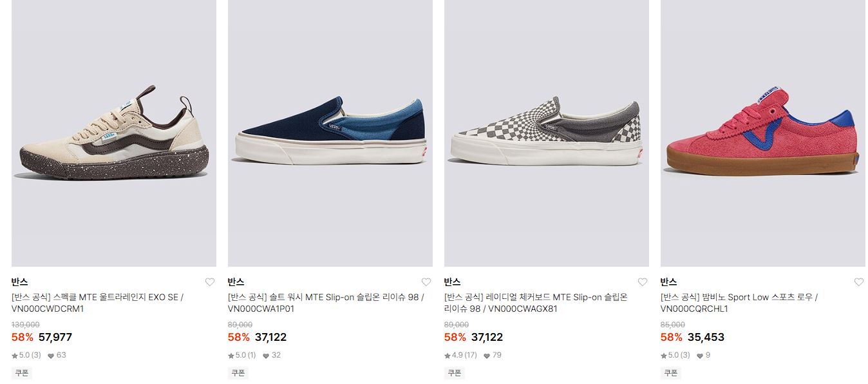The height and width of the screenshot is (384, 868).
Task: Toggle wishlist heart for 스펙클 MTE 울트라레인지 shoe
Action: [x=210, y=282]
